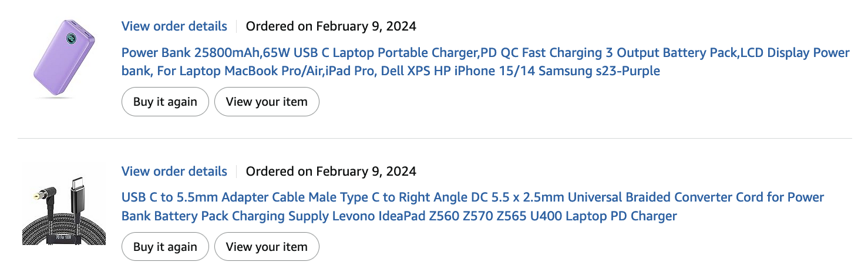
Task: View order details for the adapter cable
Action: (174, 172)
